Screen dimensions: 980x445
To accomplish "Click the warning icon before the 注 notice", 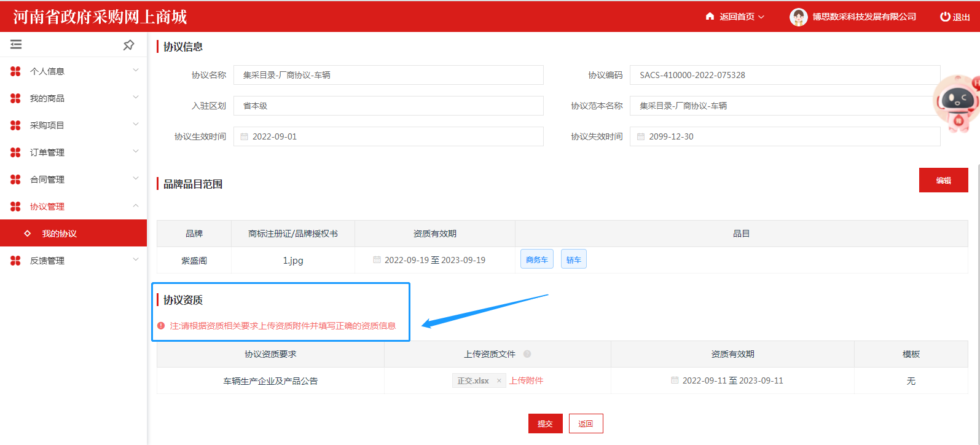I will pyautogui.click(x=161, y=326).
